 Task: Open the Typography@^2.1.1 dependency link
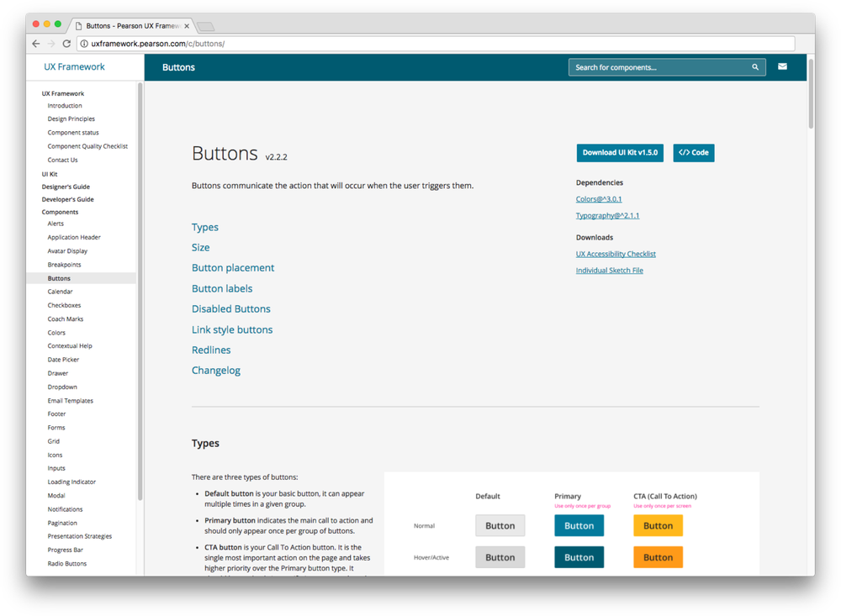pyautogui.click(x=607, y=215)
